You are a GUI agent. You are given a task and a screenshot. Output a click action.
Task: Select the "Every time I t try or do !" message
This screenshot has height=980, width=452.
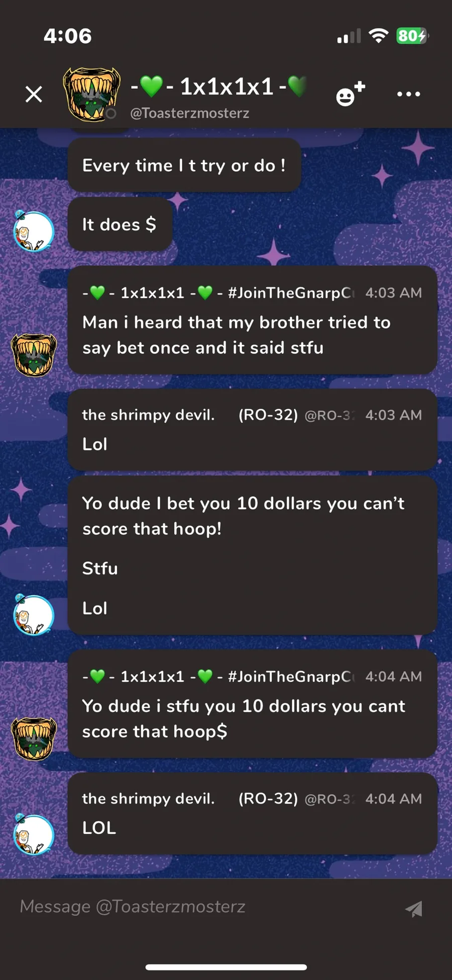coord(184,165)
